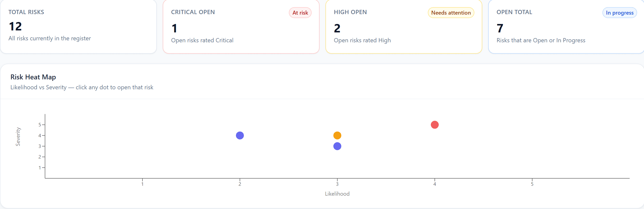This screenshot has width=644, height=209.
Task: Click the 'Needs attention' badge
Action: pyautogui.click(x=451, y=13)
